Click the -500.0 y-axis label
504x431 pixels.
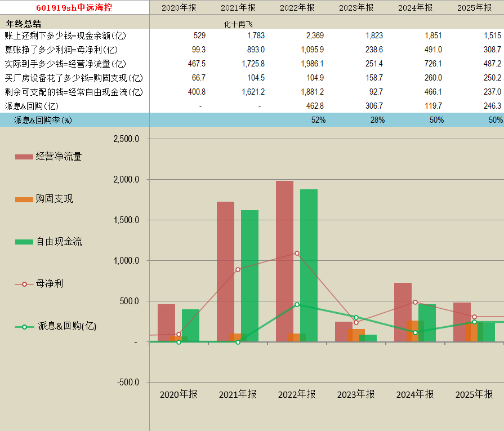[x=128, y=382]
